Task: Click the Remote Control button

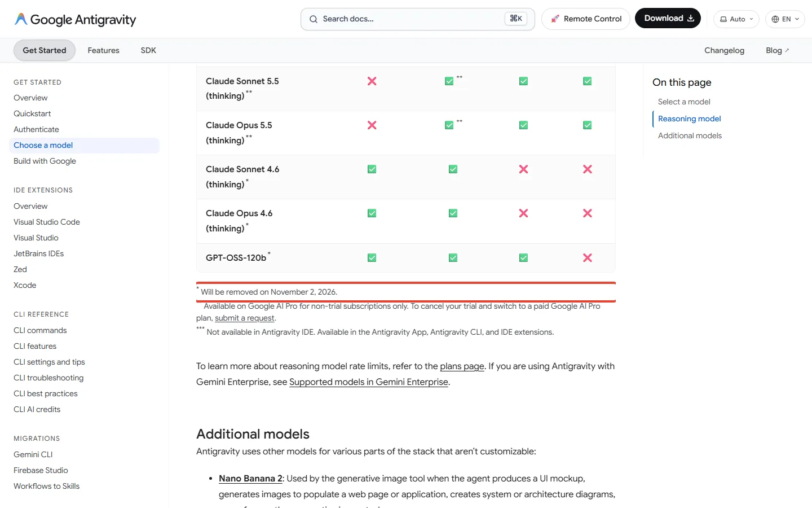Action: pos(586,19)
